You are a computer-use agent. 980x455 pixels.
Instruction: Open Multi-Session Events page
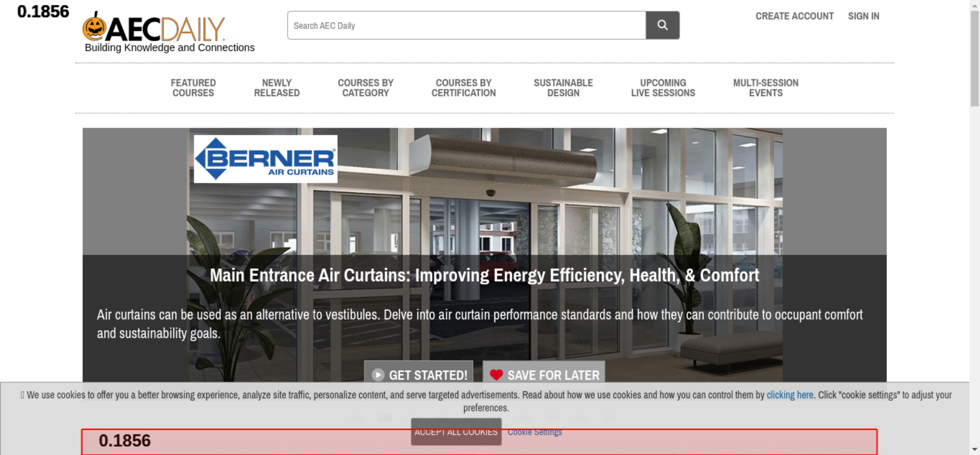pyautogui.click(x=765, y=88)
